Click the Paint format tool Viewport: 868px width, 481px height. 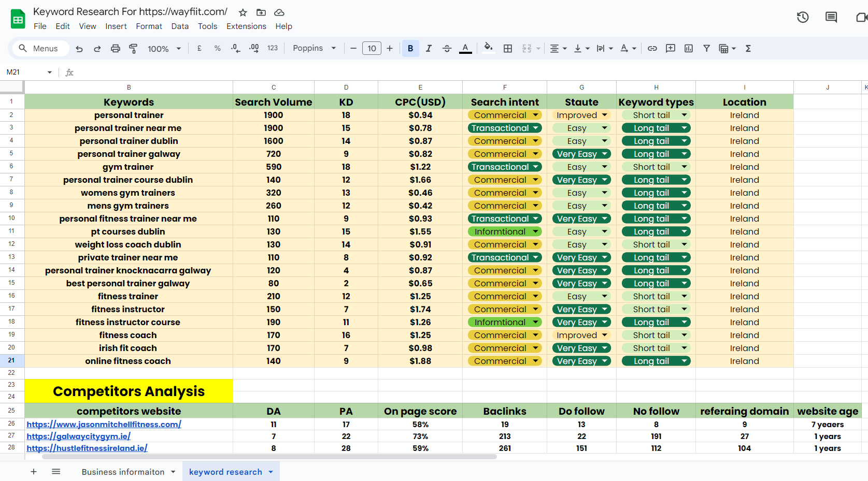(x=133, y=48)
